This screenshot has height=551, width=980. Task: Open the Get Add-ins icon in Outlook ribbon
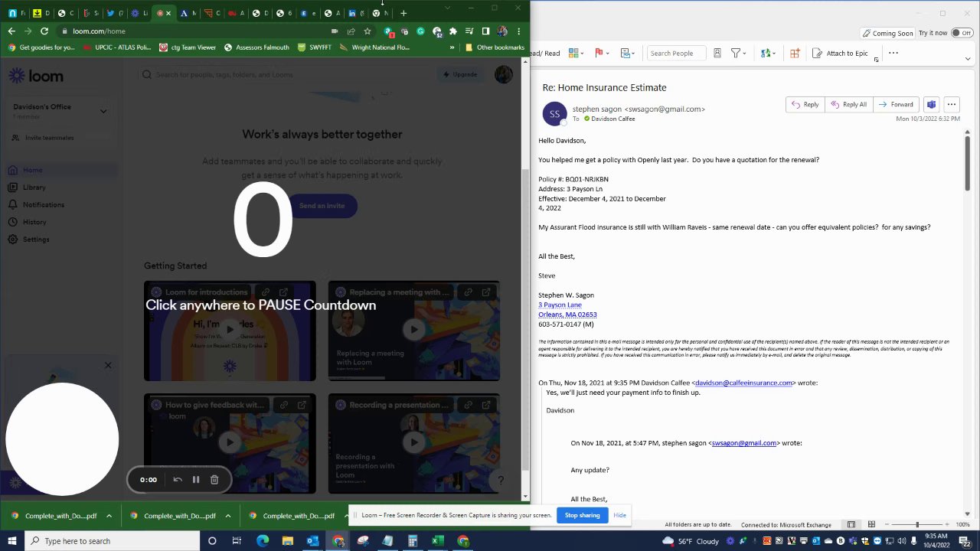point(795,54)
